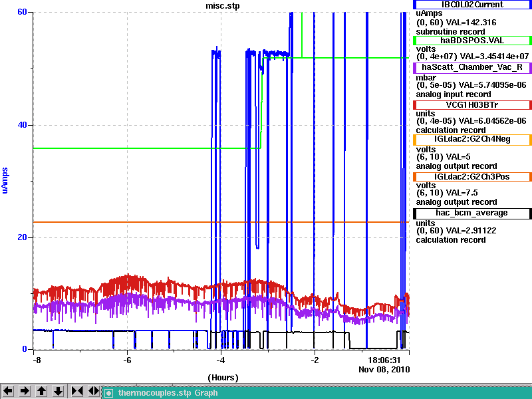Click the zoom-in time compress icon
Screen dimensions: 532x399
pyautogui.click(x=77, y=391)
